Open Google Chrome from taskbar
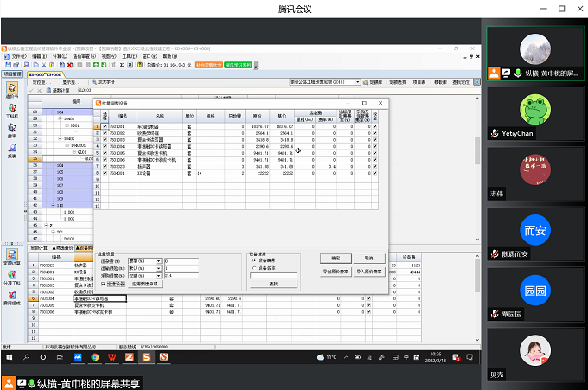 pyautogui.click(x=95, y=357)
